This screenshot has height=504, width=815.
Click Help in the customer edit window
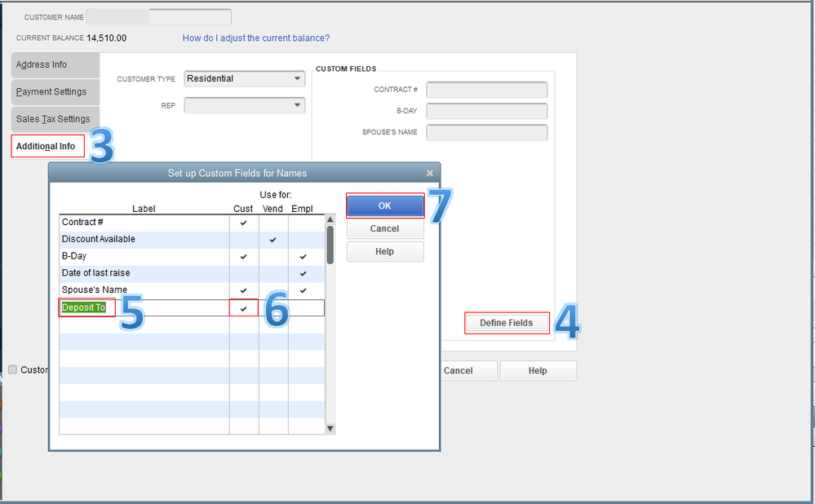[538, 371]
